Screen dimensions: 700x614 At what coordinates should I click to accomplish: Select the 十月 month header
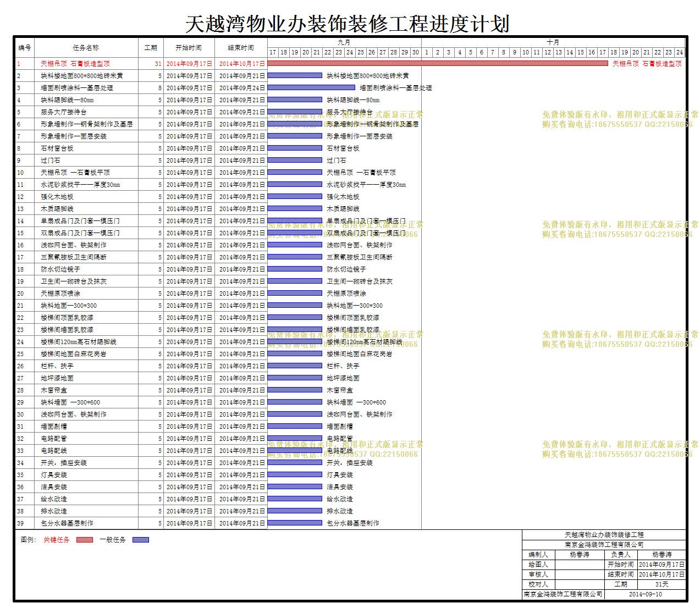click(x=553, y=42)
